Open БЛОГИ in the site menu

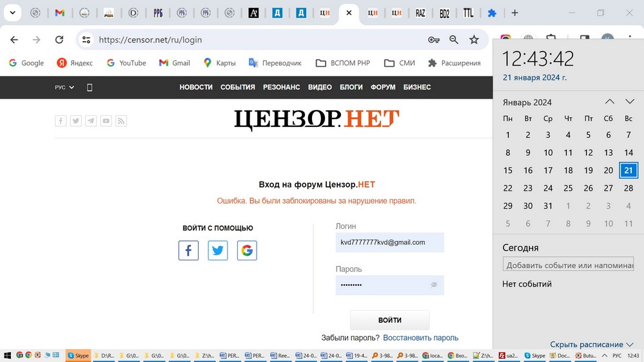(x=351, y=87)
